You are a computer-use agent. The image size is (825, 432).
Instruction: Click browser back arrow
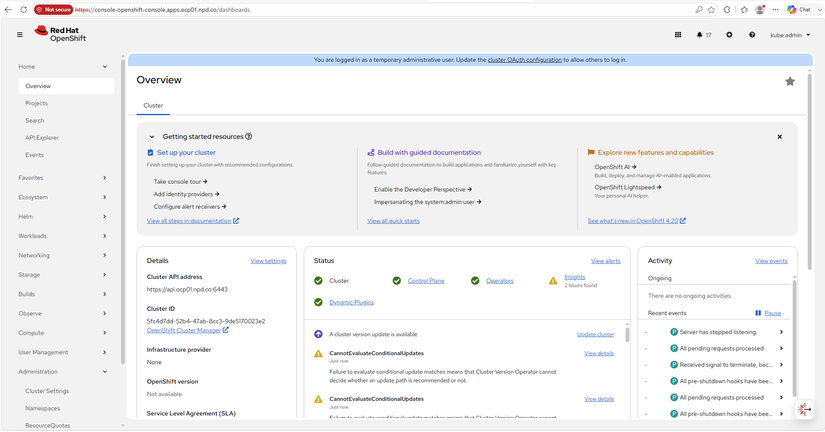[x=8, y=9]
